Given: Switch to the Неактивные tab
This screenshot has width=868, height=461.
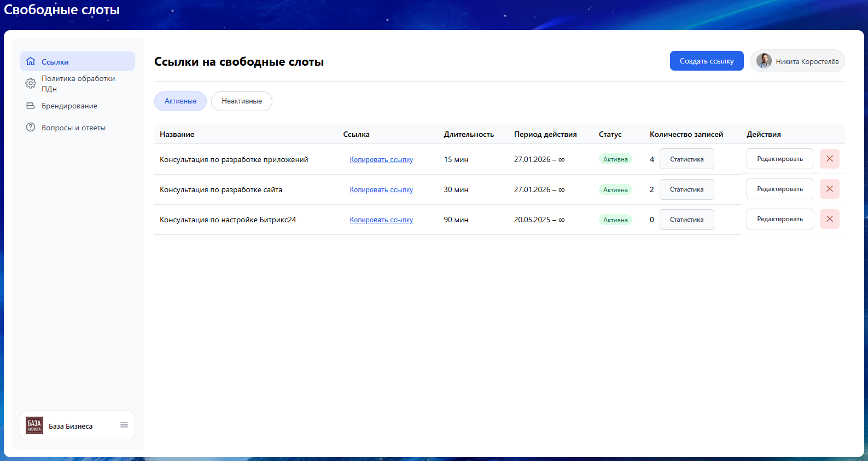Looking at the screenshot, I should (241, 101).
